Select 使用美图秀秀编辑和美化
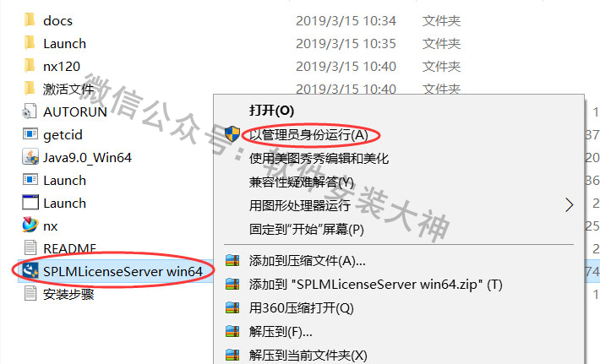This screenshot has width=600, height=364. pyautogui.click(x=319, y=158)
